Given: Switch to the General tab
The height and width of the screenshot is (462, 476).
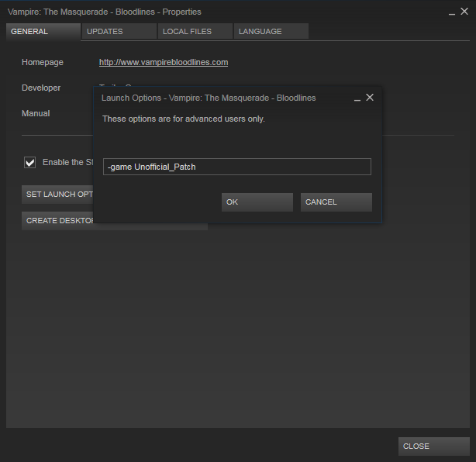Looking at the screenshot, I should tap(43, 31).
